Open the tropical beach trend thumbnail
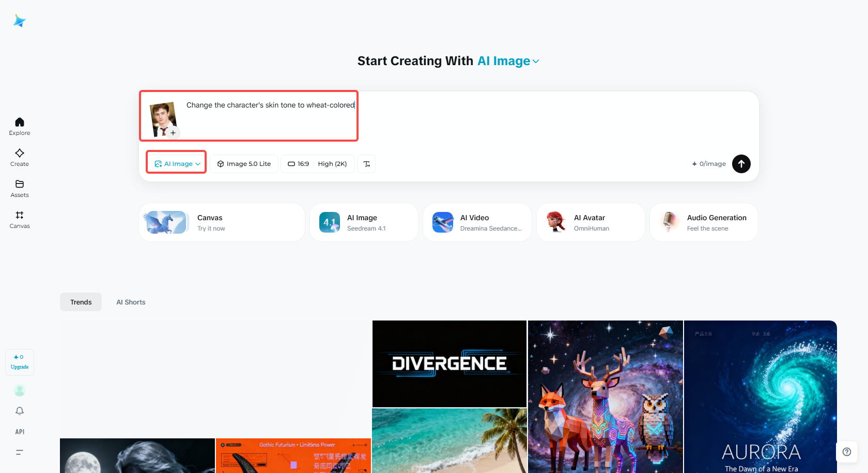Viewport: 868px width, 473px height. click(450, 441)
